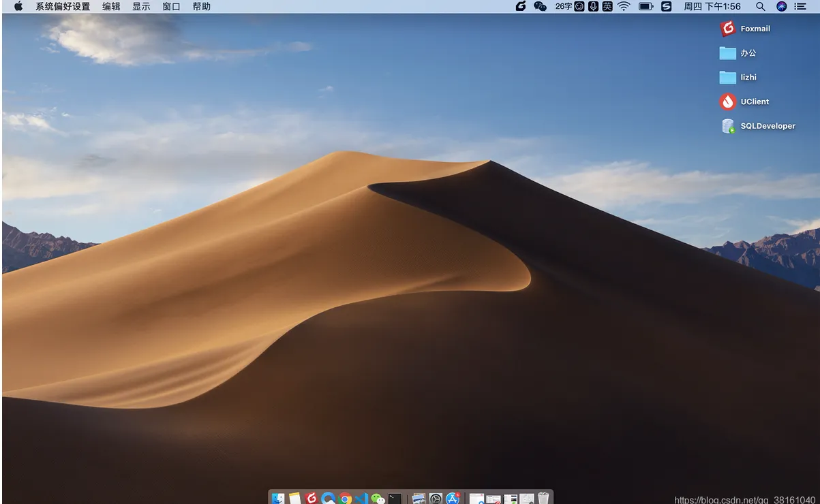The width and height of the screenshot is (820, 504).
Task: Click the Foxmail icon in the menu bar
Action: (x=521, y=6)
